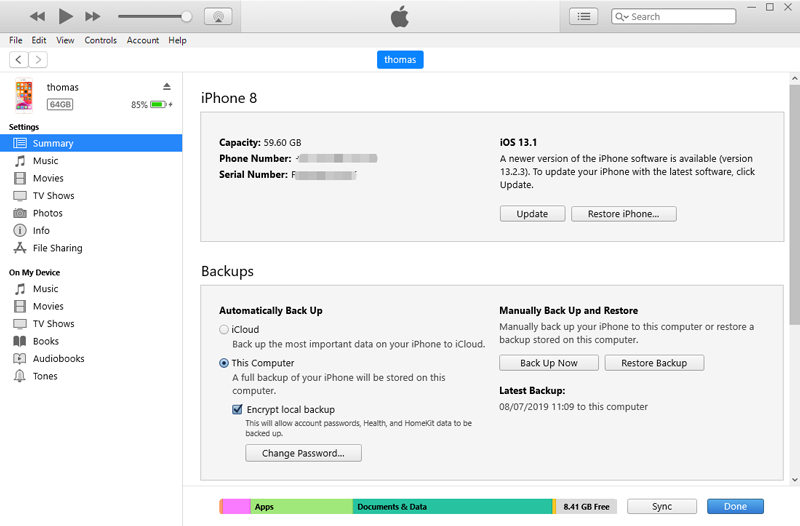Click the Sync button

click(x=662, y=506)
